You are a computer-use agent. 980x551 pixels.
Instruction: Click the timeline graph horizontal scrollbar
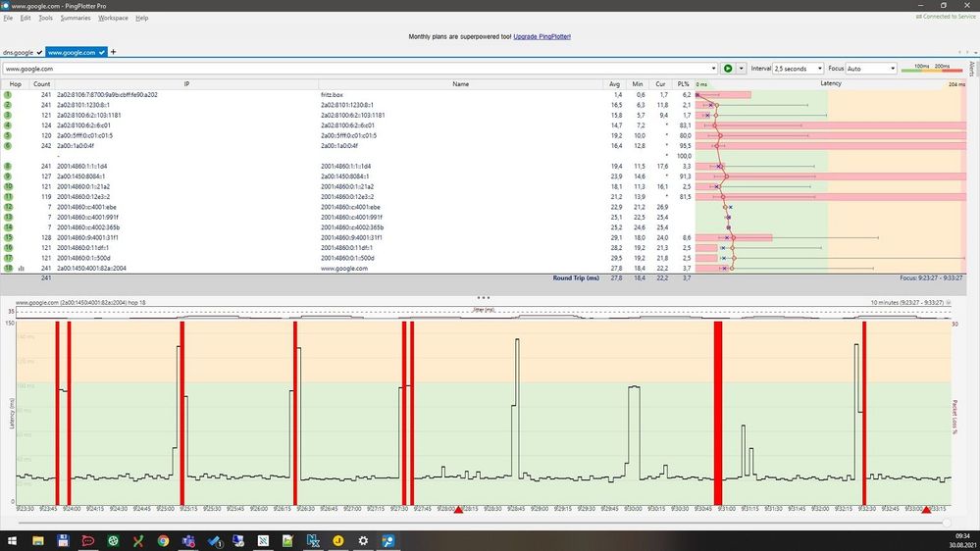point(483,523)
